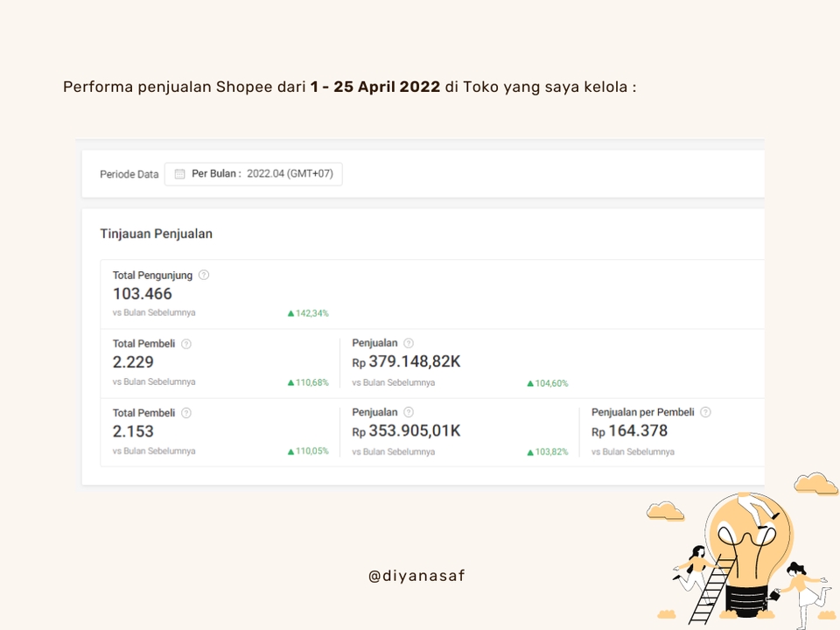Screen dimensions: 840x630
Task: Select the Rp 353.905,01K sales value
Action: pos(406,431)
